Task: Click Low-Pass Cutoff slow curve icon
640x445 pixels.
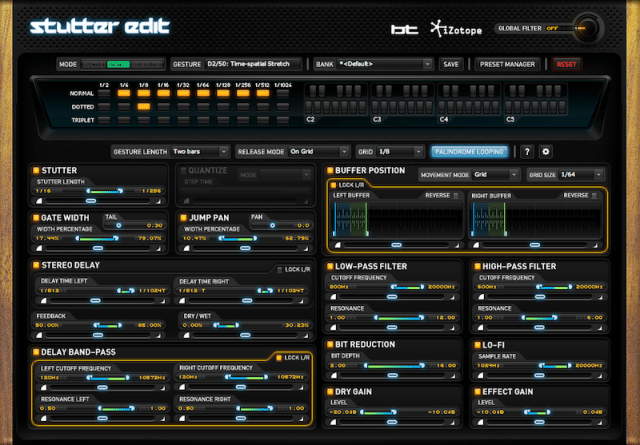Action: pyautogui.click(x=333, y=297)
